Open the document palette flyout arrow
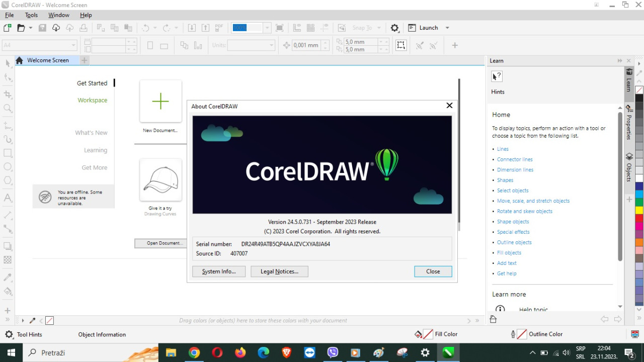The height and width of the screenshot is (362, 644). coord(23,320)
